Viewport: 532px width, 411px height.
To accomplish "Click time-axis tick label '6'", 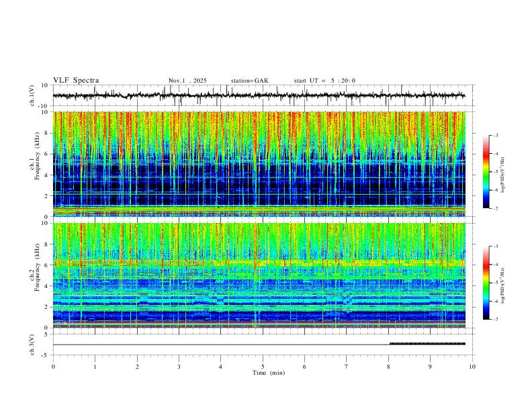I will click(x=304, y=367).
